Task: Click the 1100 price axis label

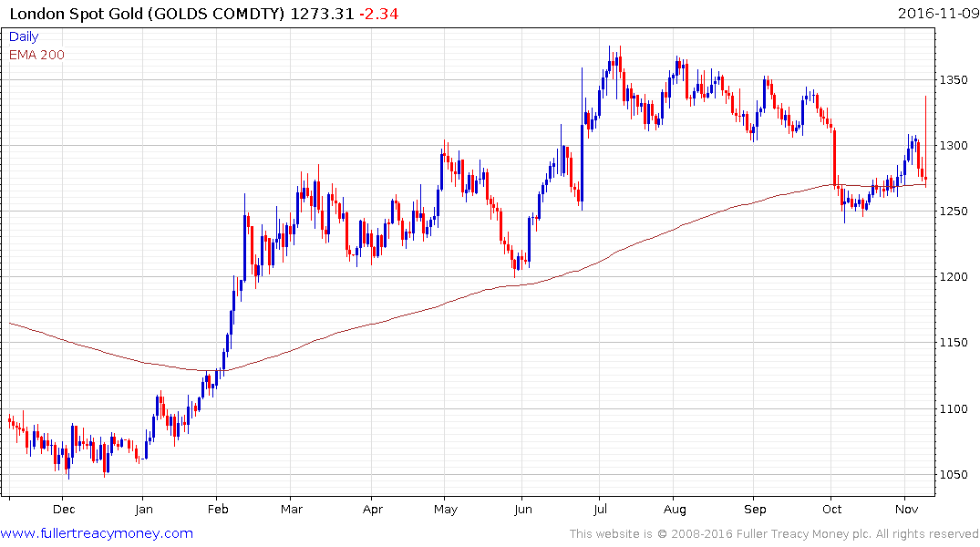Action: pyautogui.click(x=954, y=408)
